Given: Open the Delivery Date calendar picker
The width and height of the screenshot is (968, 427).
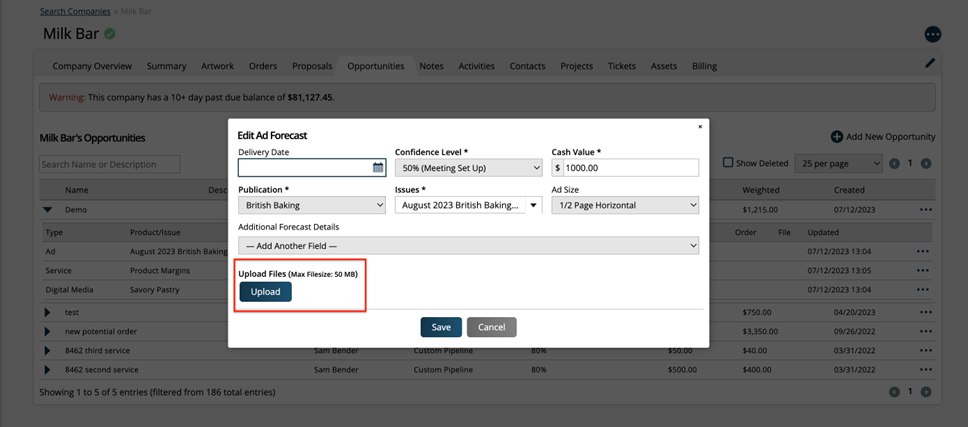Looking at the screenshot, I should pos(378,168).
